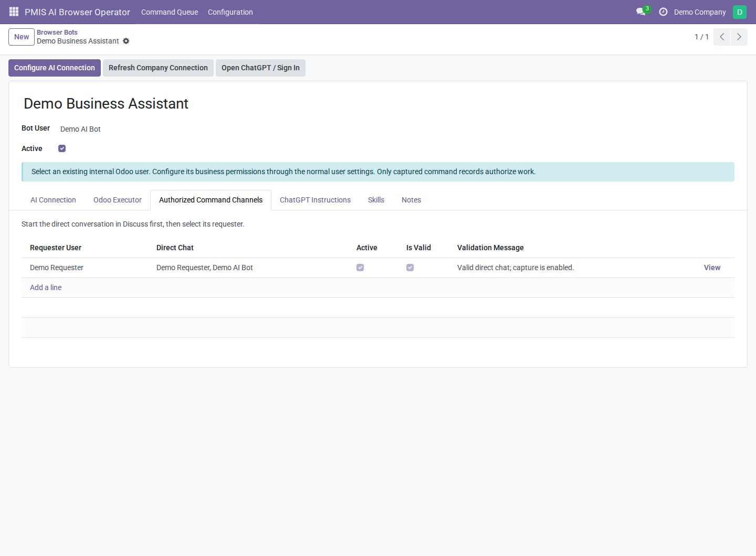756x556 pixels.
Task: Toggle the bot Active checkbox
Action: pyautogui.click(x=62, y=148)
